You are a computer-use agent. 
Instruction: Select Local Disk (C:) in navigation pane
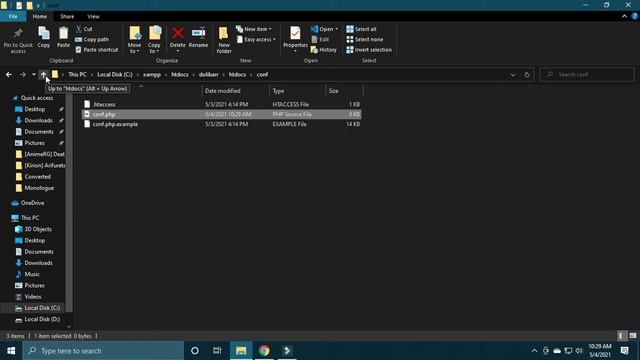coord(42,308)
